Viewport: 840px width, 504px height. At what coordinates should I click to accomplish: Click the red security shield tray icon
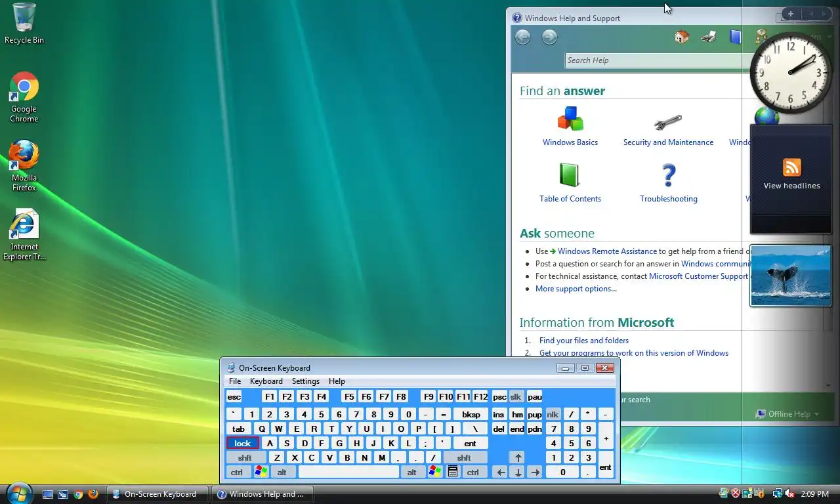coord(736,493)
